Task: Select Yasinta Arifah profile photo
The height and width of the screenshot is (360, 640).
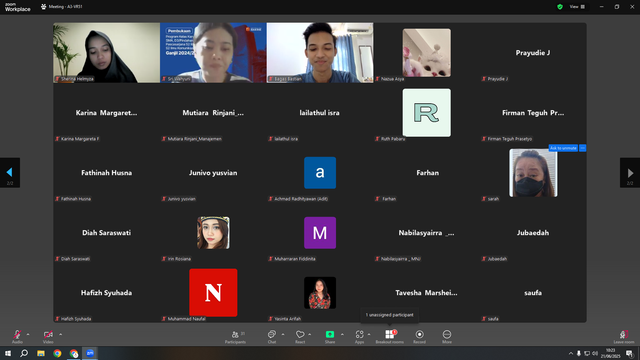Action: 320,293
